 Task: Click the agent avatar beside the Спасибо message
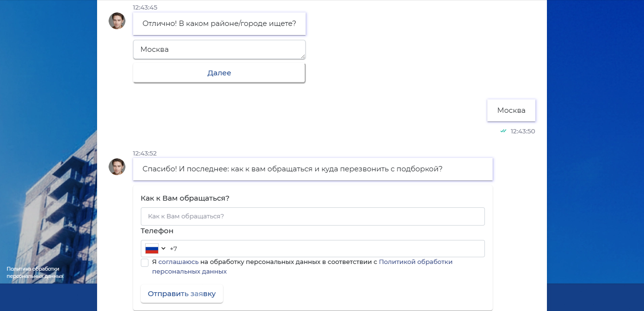point(117,167)
